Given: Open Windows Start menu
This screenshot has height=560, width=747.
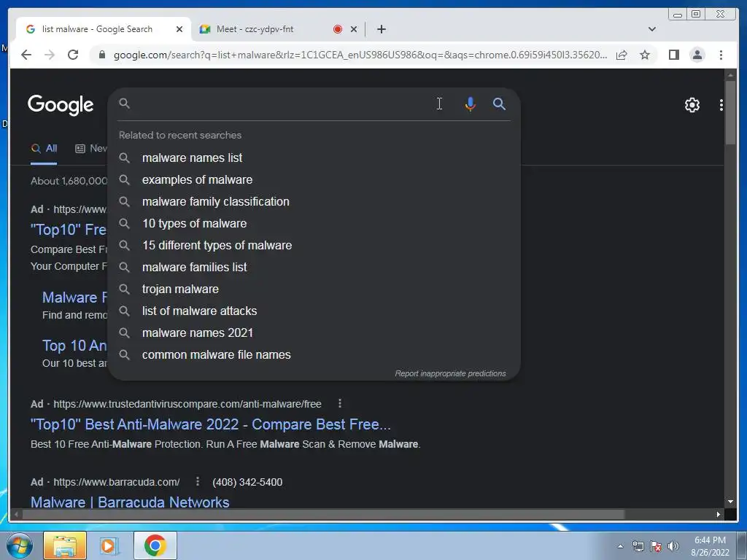Looking at the screenshot, I should click(x=19, y=545).
